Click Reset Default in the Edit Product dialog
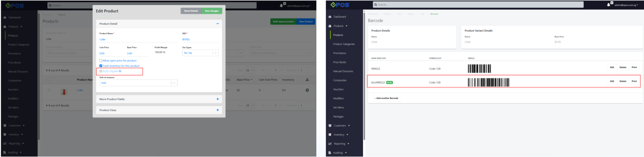 click(191, 11)
